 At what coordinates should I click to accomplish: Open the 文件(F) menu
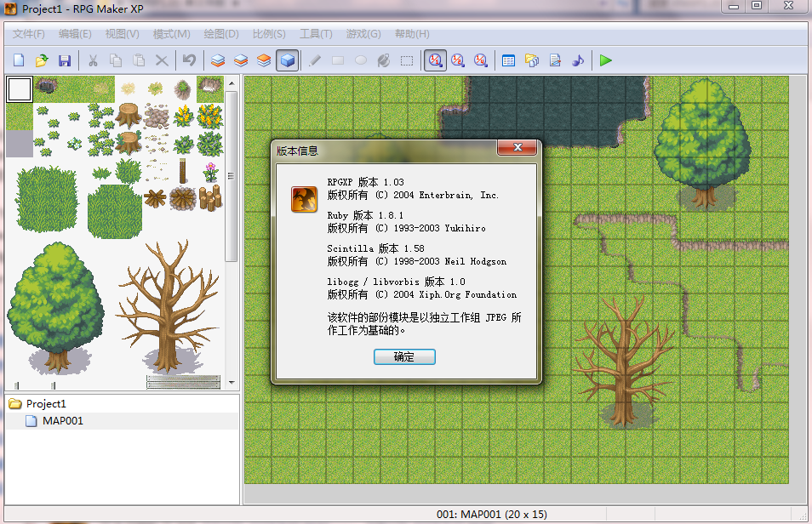(x=29, y=34)
